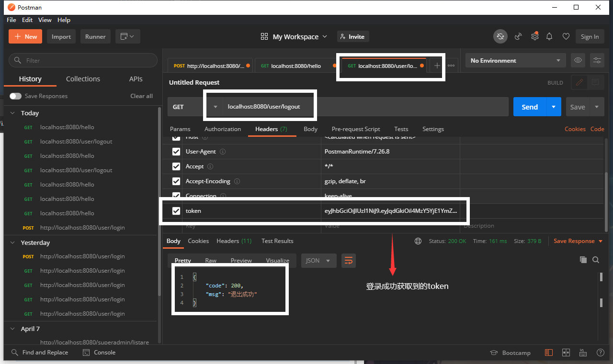
Task: Uncheck the token header checkbox
Action: click(176, 211)
